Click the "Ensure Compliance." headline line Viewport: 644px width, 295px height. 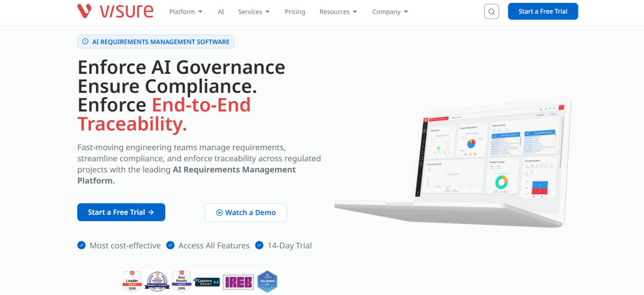click(x=167, y=86)
